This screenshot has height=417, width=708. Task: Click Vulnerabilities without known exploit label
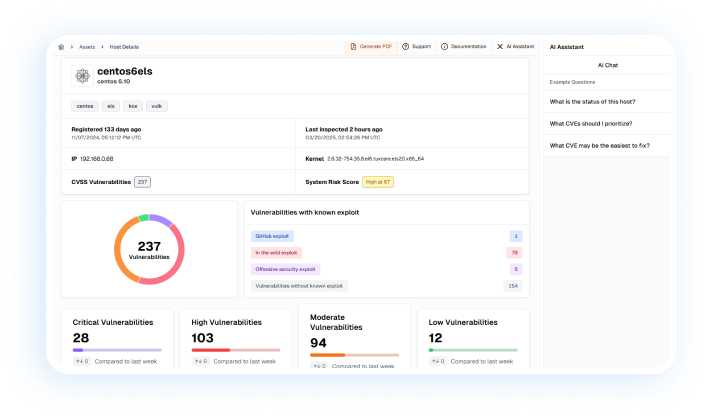pyautogui.click(x=299, y=286)
